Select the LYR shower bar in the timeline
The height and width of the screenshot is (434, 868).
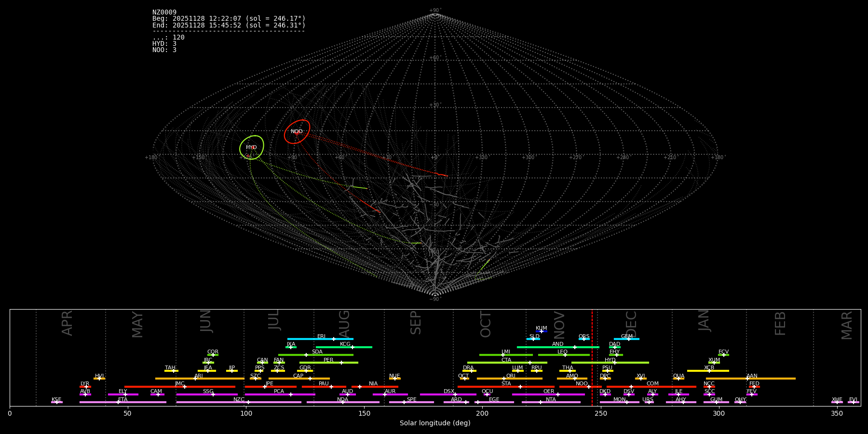click(x=85, y=387)
